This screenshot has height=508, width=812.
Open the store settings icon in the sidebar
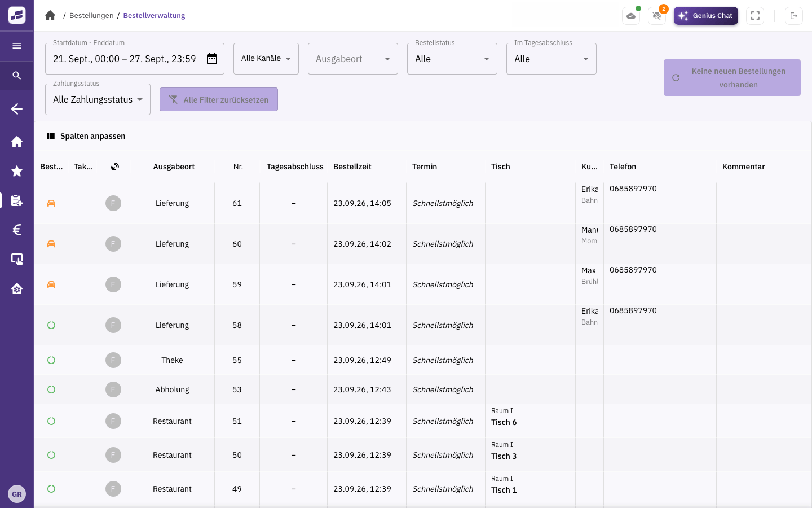(x=17, y=288)
